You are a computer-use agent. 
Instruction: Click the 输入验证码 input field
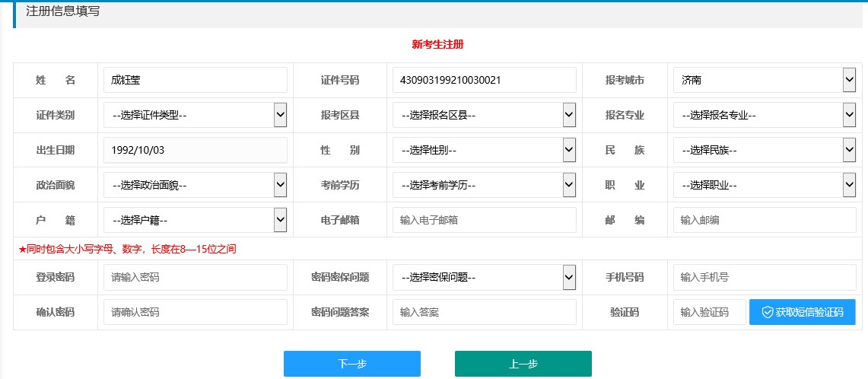(709, 312)
